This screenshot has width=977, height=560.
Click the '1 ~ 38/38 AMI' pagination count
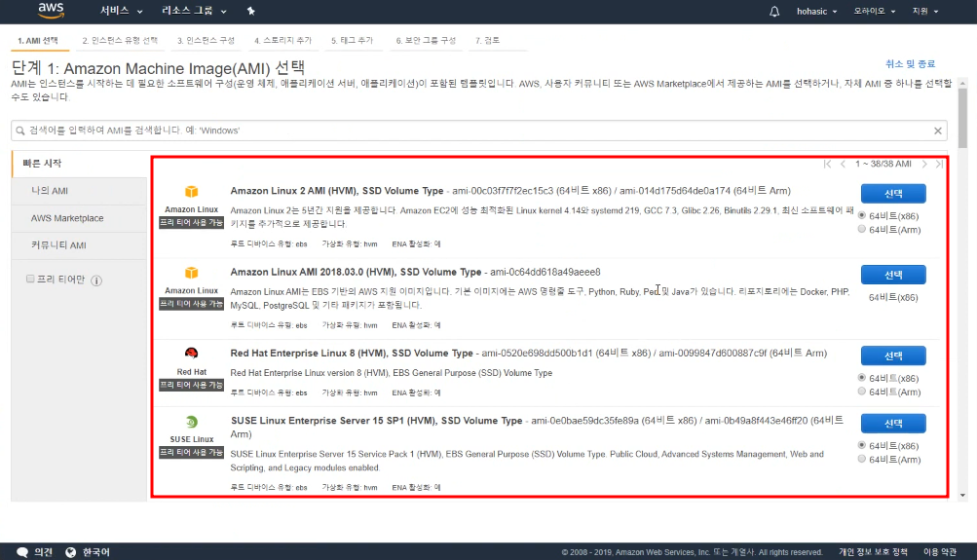tap(883, 164)
